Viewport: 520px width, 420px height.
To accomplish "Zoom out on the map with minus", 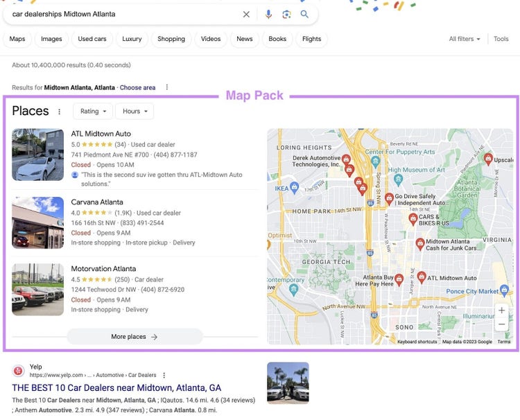I will (502, 324).
